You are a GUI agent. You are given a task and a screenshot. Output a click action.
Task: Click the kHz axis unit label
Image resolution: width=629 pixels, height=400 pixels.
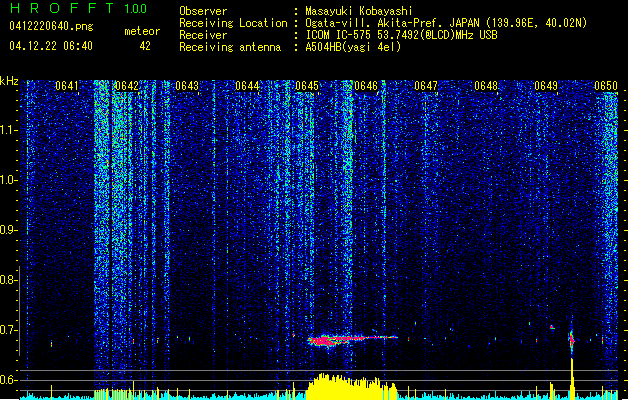pos(9,81)
